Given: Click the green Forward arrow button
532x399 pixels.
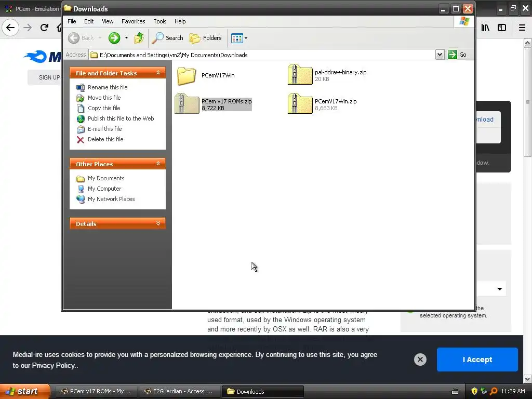Looking at the screenshot, I should click(x=114, y=38).
